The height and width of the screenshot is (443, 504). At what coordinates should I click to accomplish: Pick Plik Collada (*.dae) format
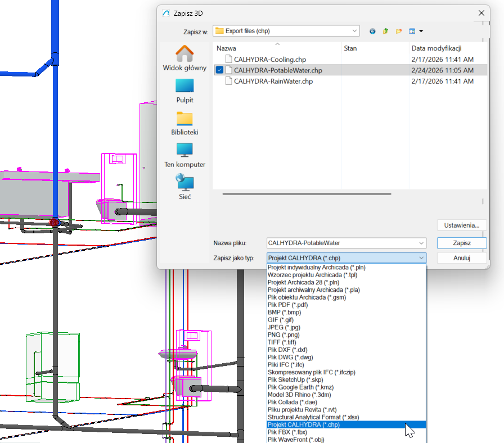click(346, 402)
